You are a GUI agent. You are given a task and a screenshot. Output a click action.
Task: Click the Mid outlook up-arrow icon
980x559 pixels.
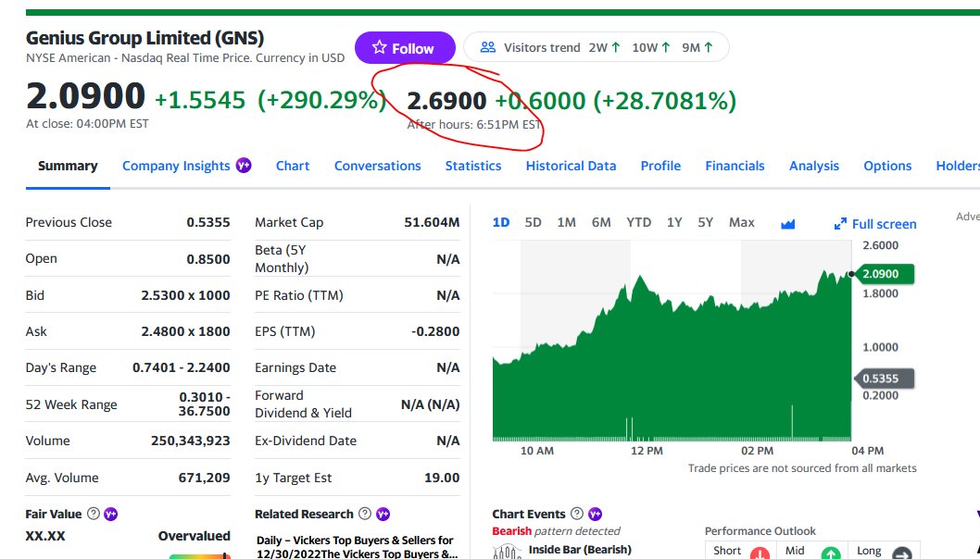[x=831, y=553]
